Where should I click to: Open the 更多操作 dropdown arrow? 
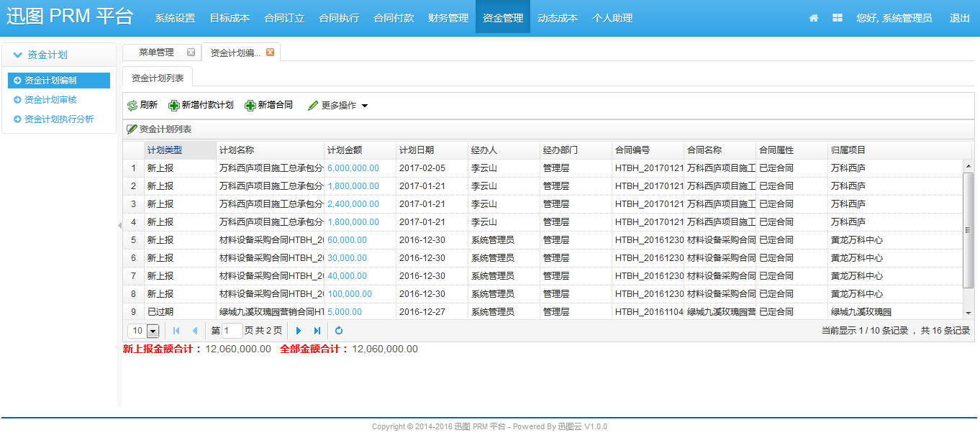click(364, 106)
